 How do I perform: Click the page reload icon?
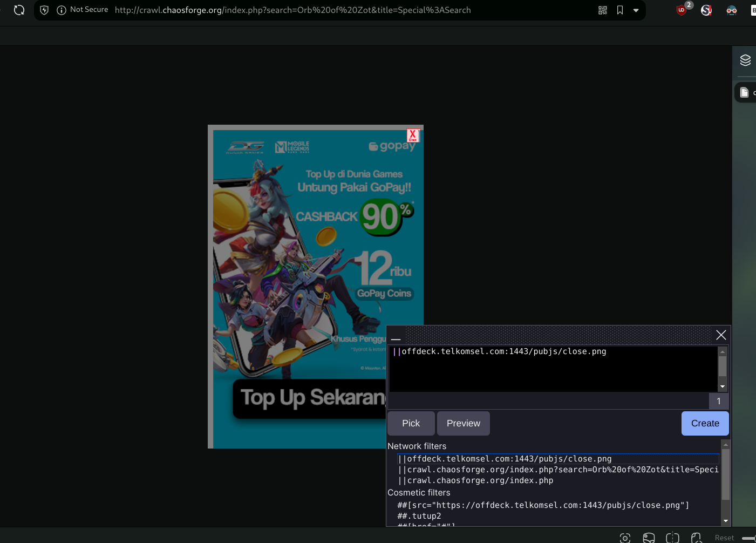[19, 10]
